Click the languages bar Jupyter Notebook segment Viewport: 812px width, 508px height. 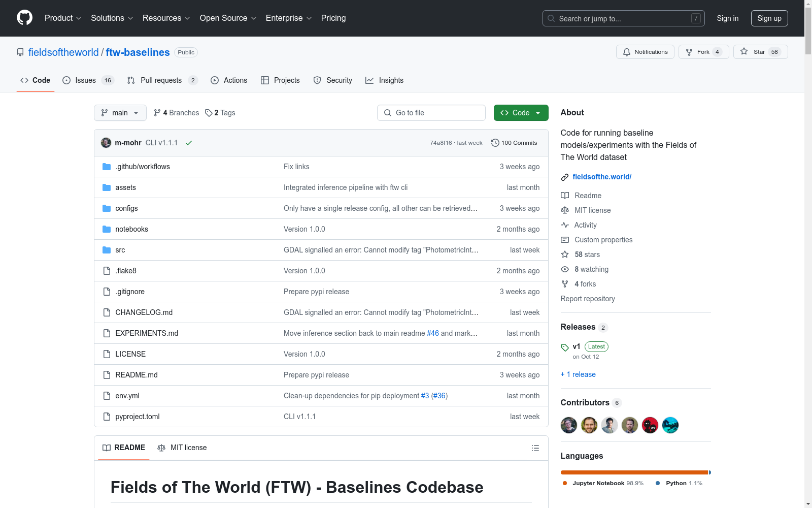(634, 472)
